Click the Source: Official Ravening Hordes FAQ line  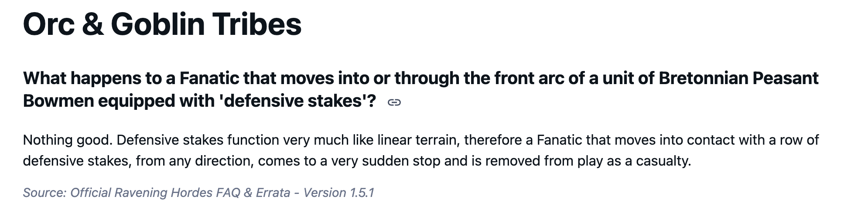coord(198,193)
